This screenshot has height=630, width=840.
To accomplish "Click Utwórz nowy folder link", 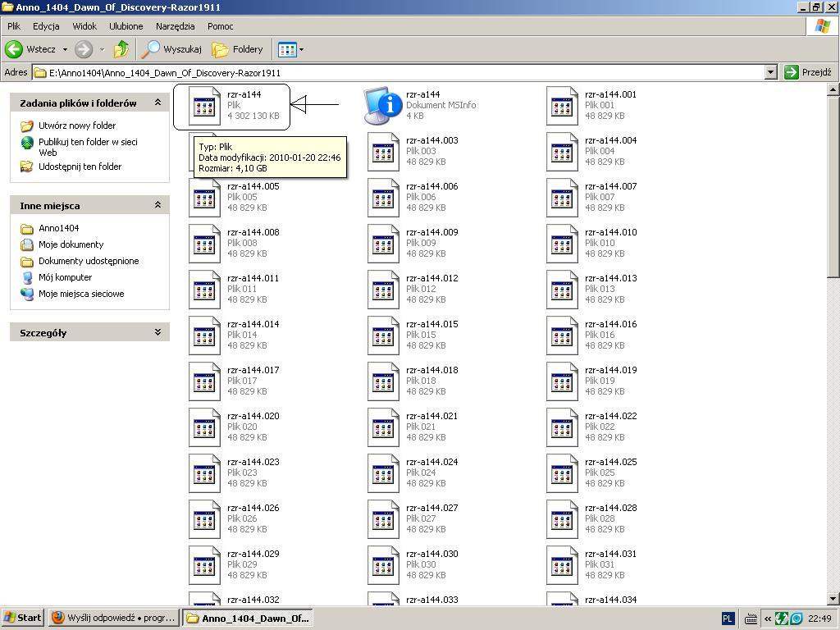I will click(77, 126).
